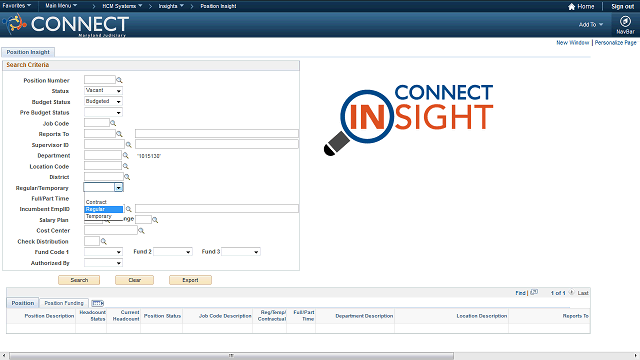Click into the Position Number field

(x=100, y=80)
